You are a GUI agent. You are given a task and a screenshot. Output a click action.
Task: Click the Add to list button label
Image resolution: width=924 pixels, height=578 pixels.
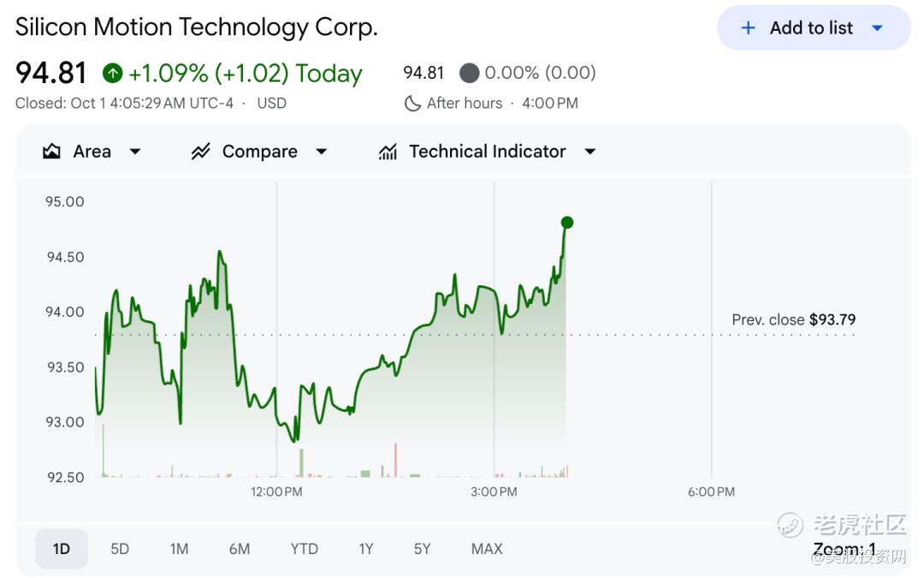coord(811,28)
